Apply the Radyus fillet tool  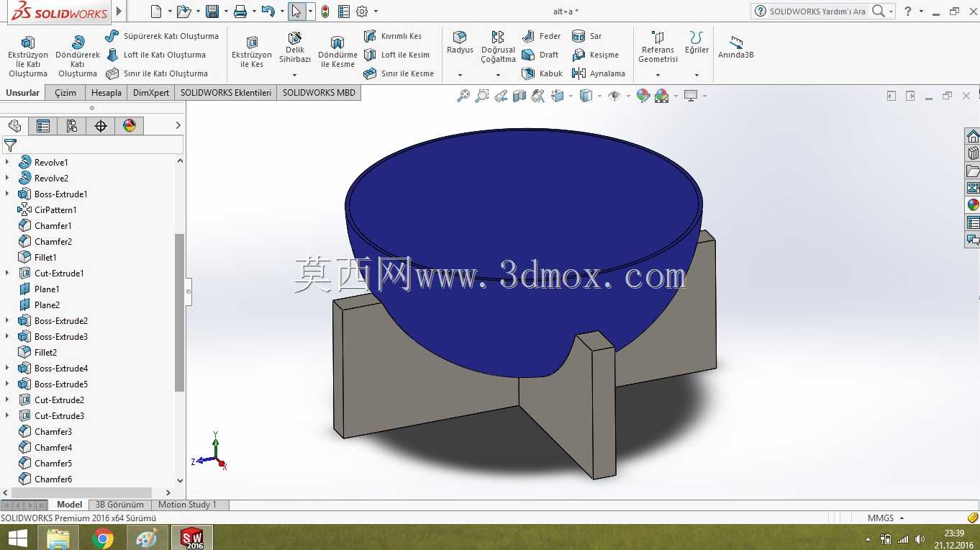point(460,42)
